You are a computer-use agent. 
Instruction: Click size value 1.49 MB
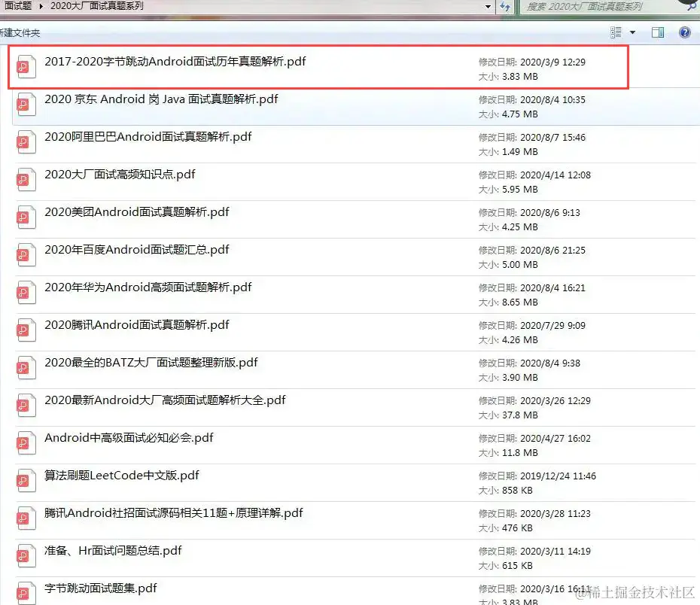(519, 152)
